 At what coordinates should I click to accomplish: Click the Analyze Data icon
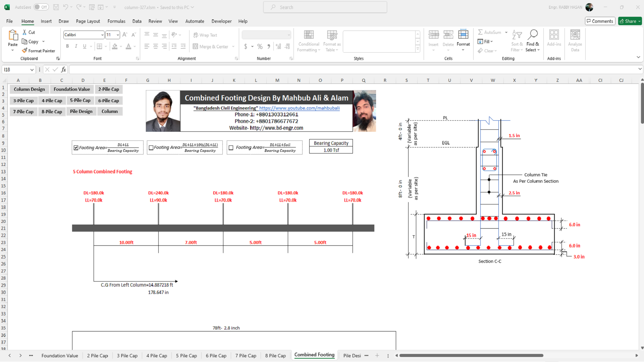[575, 34]
